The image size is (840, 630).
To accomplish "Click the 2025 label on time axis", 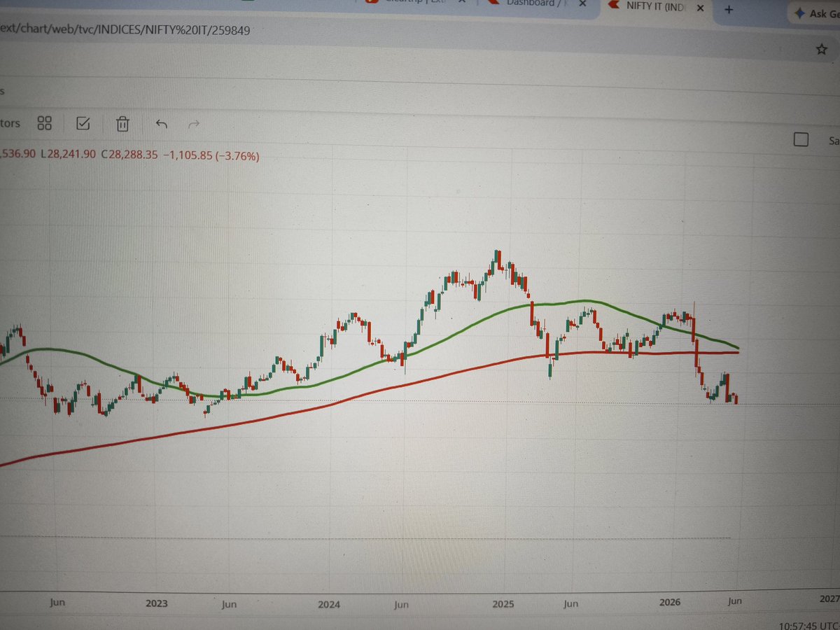I will 503,603.
